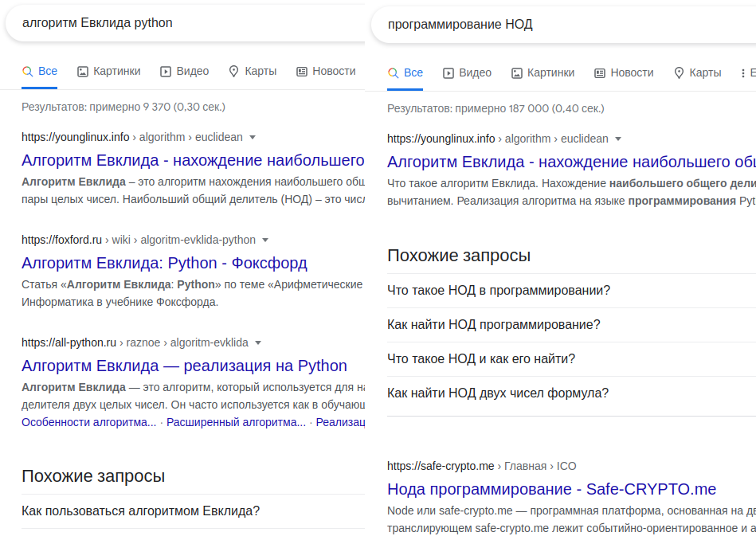This screenshot has height=536, width=756.
Task: Open dropdown arrow next to foxford.ru URL
Action: click(x=265, y=240)
